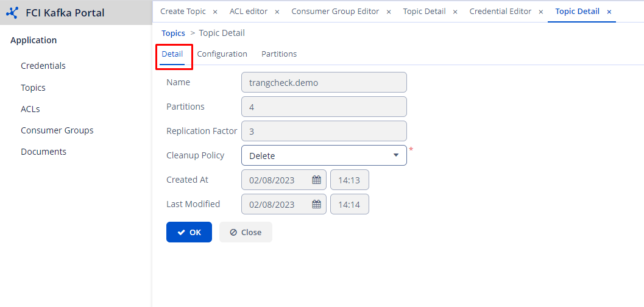Select the Detail tab
This screenshot has width=644, height=307.
pyautogui.click(x=172, y=54)
